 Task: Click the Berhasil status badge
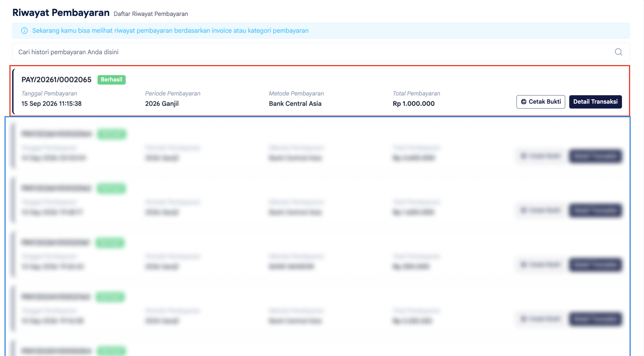(x=111, y=80)
